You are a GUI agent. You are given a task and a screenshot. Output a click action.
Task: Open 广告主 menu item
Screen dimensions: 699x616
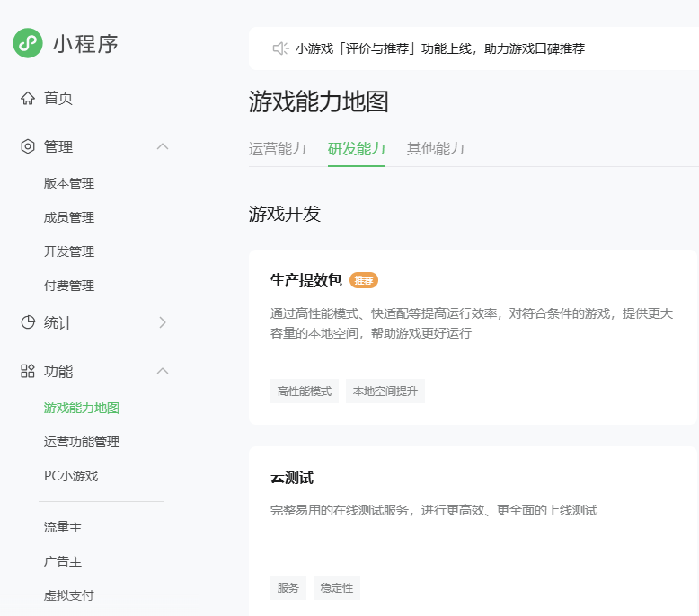click(63, 561)
